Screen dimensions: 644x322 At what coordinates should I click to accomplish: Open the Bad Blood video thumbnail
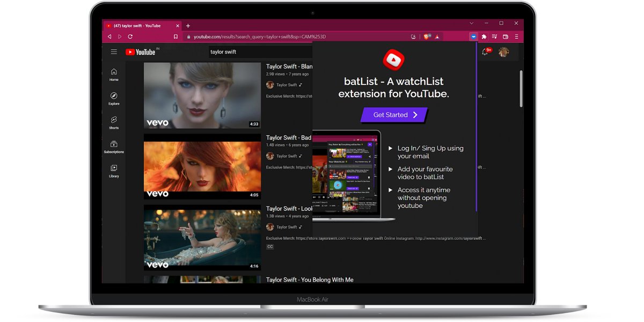click(202, 166)
